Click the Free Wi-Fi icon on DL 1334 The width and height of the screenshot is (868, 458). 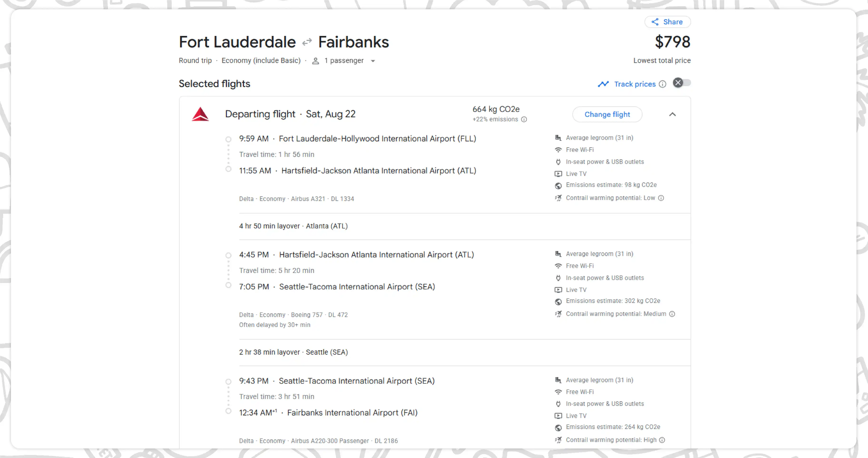click(558, 150)
